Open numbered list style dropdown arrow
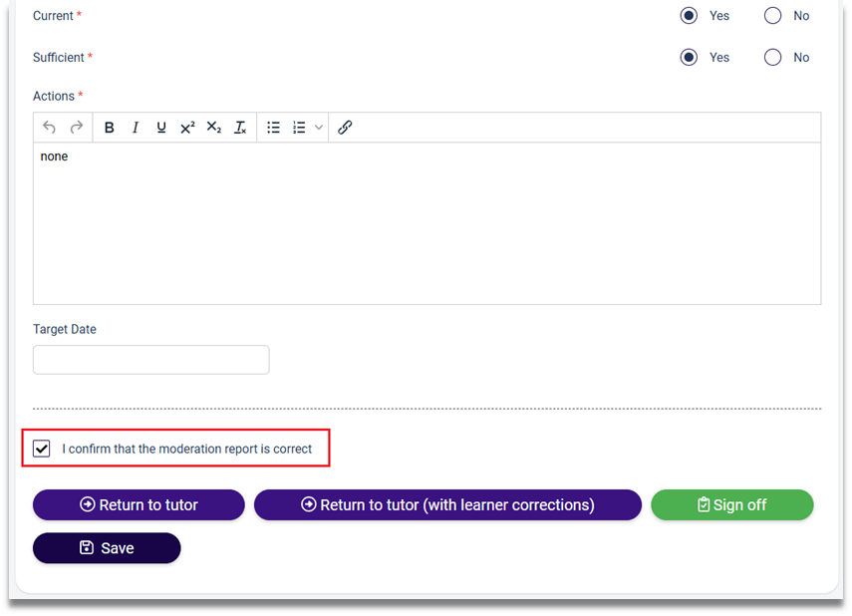This screenshot has height=616, width=852. coord(319,128)
